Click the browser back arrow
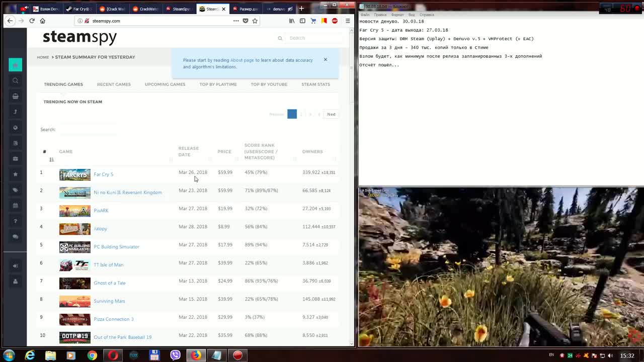This screenshot has height=362, width=644. coord(10,21)
